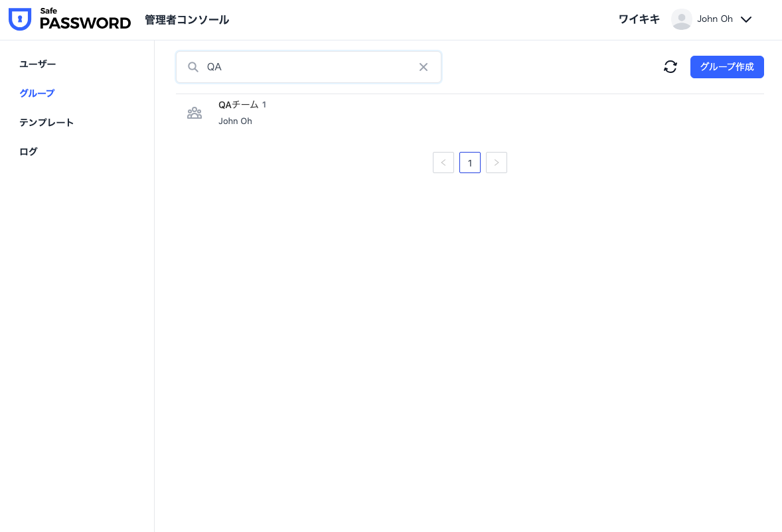Click the QAチーム group people icon
Screen dimensions: 782x532
click(195, 113)
